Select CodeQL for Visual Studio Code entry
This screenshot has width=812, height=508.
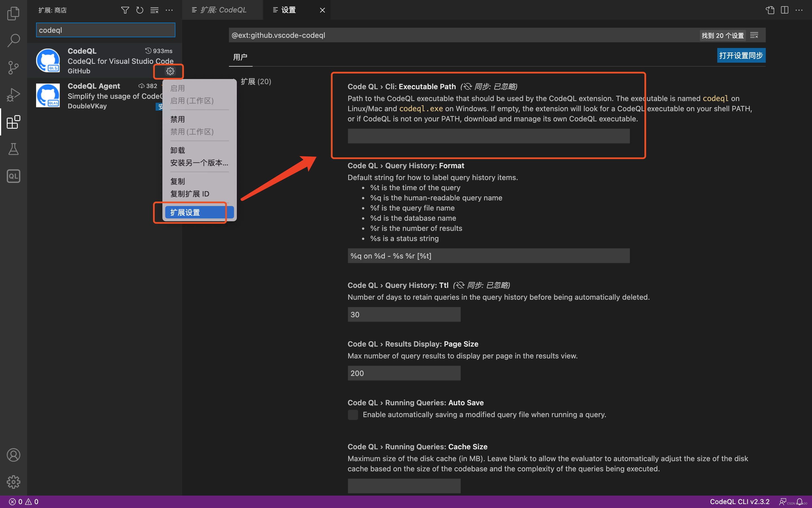(x=105, y=60)
